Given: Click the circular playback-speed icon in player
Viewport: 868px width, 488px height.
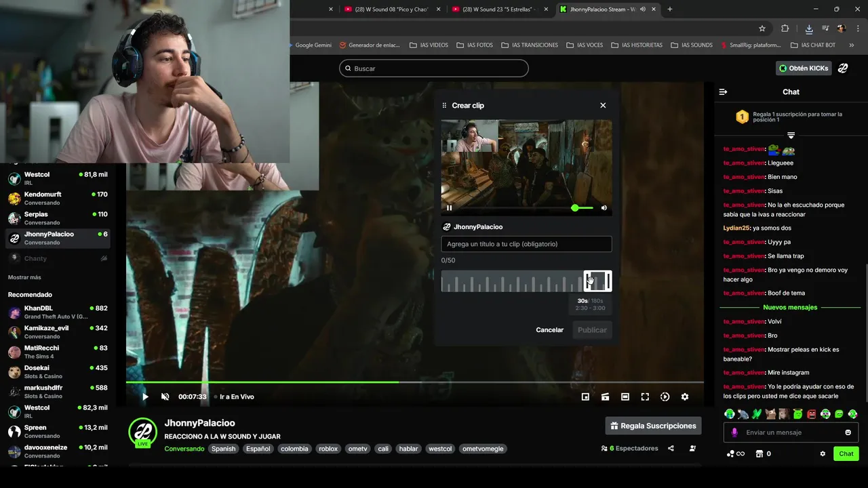Looking at the screenshot, I should (665, 396).
